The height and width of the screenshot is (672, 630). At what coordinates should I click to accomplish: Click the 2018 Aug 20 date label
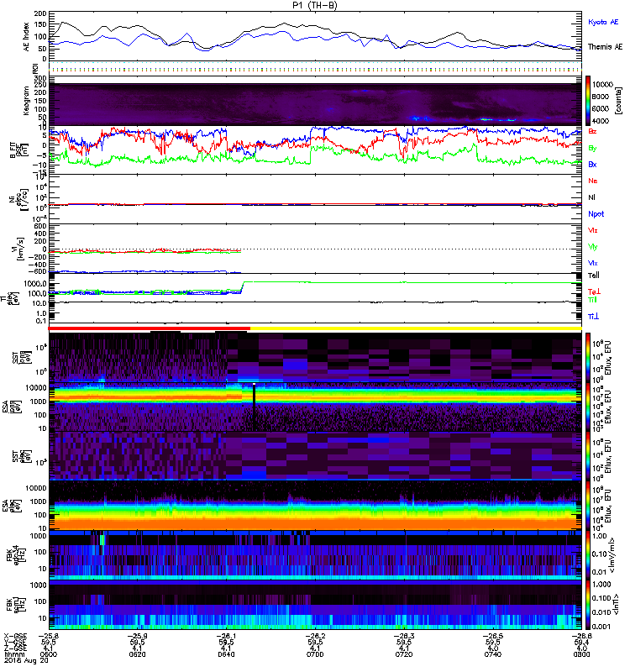pyautogui.click(x=26, y=661)
